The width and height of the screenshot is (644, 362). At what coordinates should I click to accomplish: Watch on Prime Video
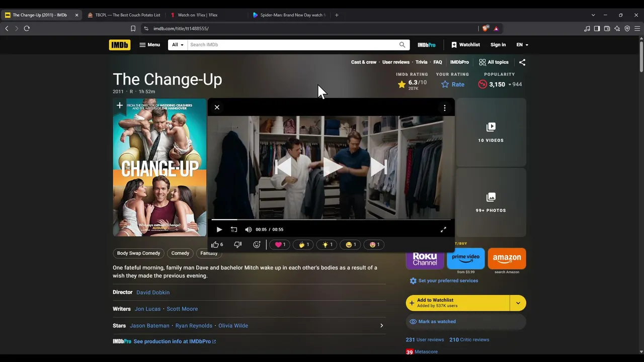click(x=466, y=258)
